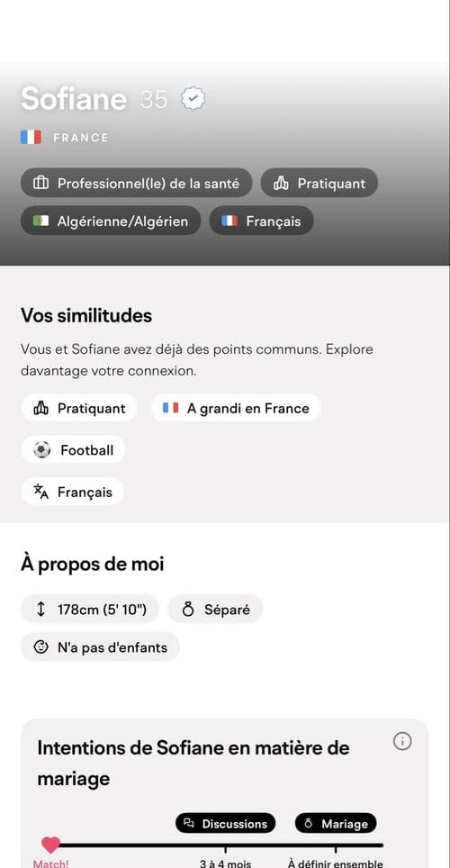450x868 pixels.
Task: Tap the profile name Sofiane
Action: pos(74,99)
